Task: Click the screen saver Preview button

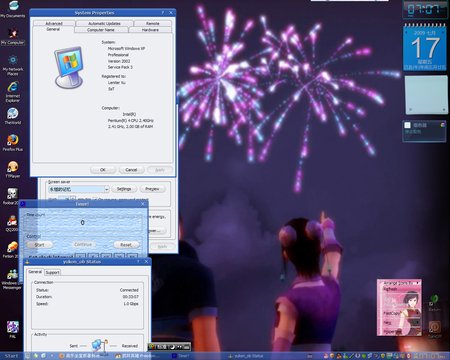Action: click(x=152, y=189)
